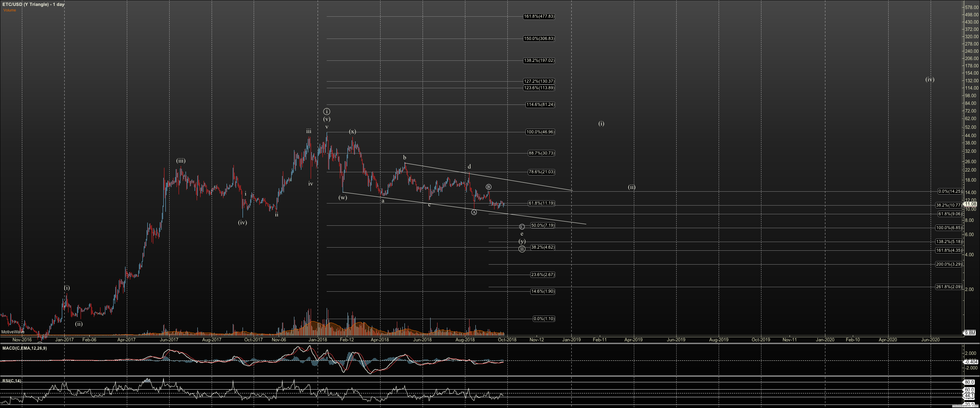Click the MotiveWave logo text
The height and width of the screenshot is (408, 980).
(13, 332)
